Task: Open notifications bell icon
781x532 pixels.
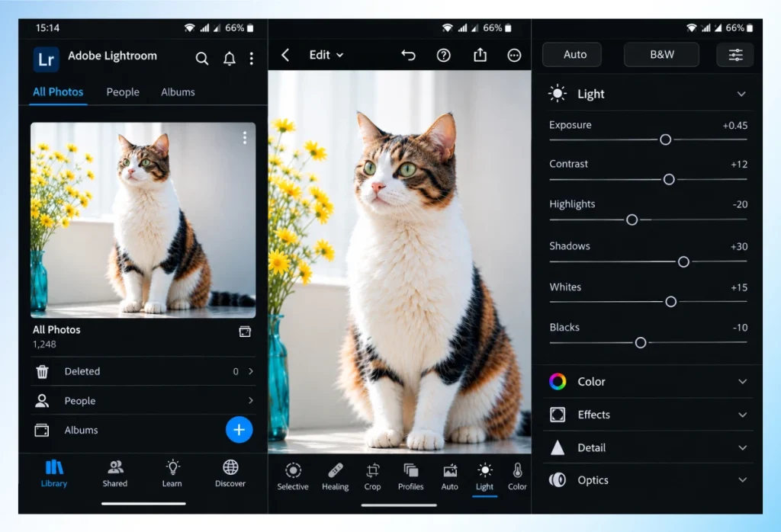Action: (x=229, y=59)
